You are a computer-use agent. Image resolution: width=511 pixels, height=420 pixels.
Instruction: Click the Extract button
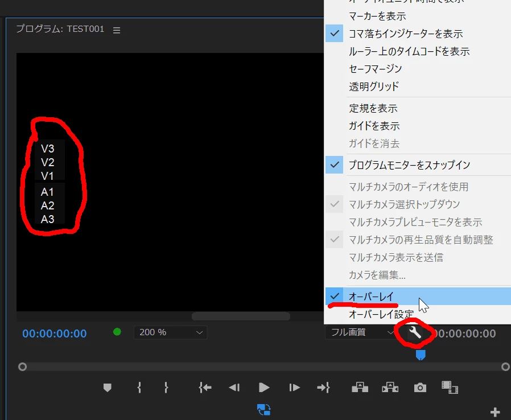coord(390,388)
